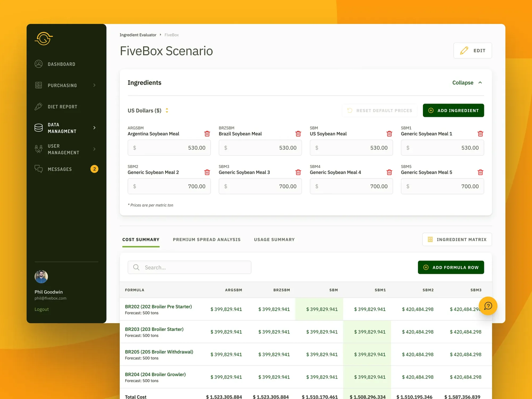Select the Purchasing grid icon

coord(39,85)
